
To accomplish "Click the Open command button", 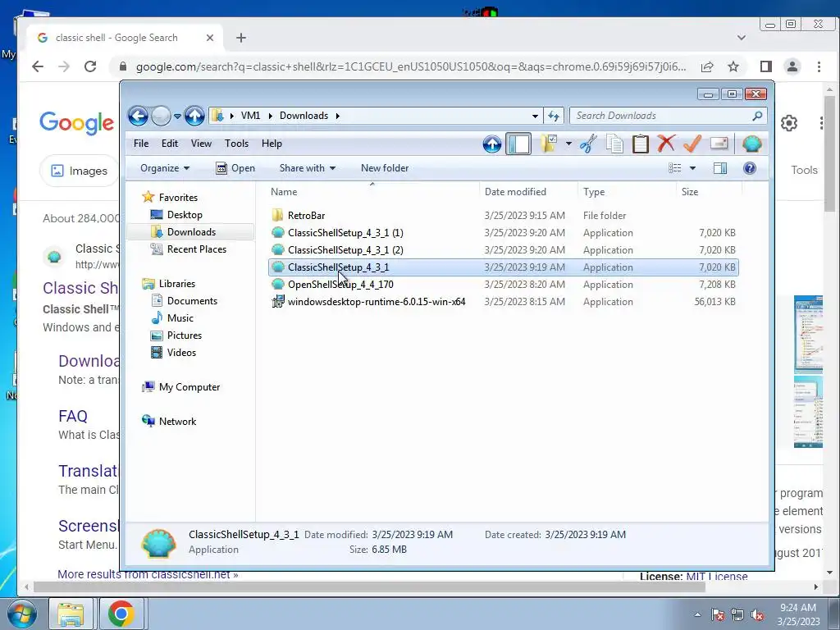I will click(x=235, y=168).
